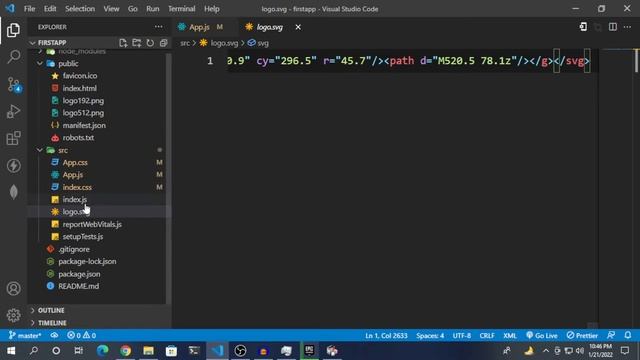Open package.json file
The height and width of the screenshot is (360, 640).
pos(79,274)
